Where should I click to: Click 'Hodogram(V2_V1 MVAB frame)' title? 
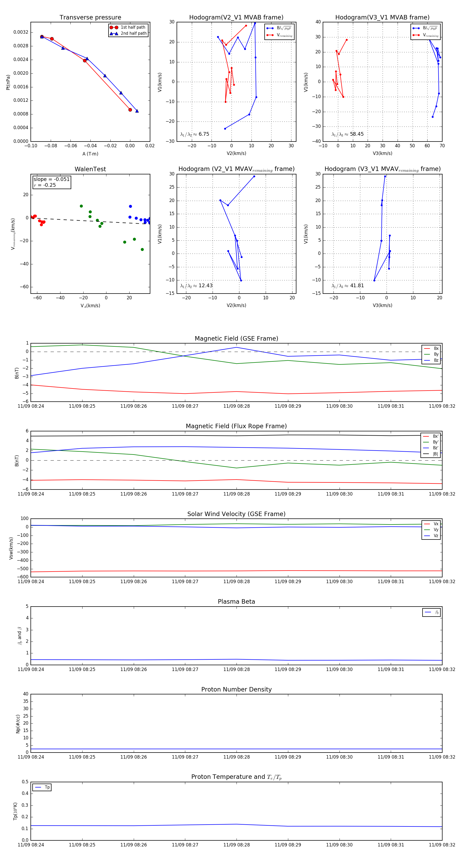[236, 18]
